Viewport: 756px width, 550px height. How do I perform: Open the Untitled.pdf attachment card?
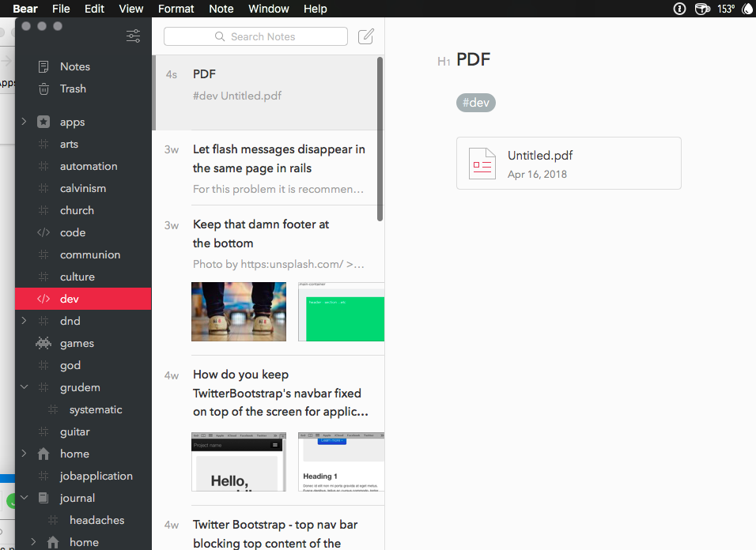tap(569, 164)
